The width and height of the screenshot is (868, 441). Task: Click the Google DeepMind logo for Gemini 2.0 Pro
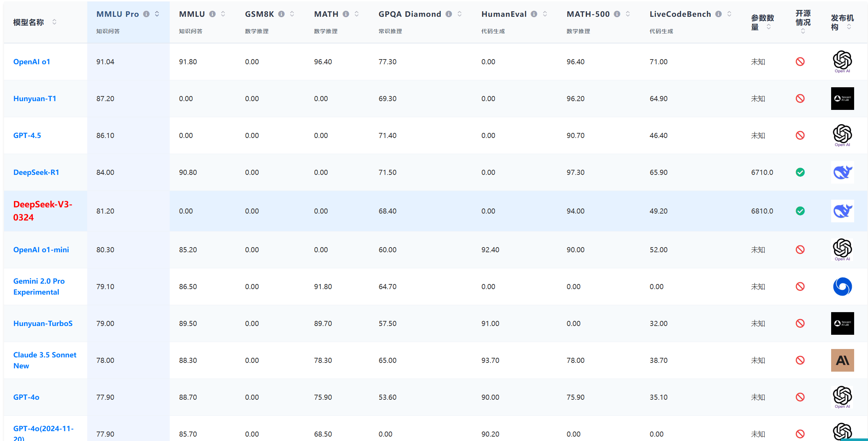842,287
